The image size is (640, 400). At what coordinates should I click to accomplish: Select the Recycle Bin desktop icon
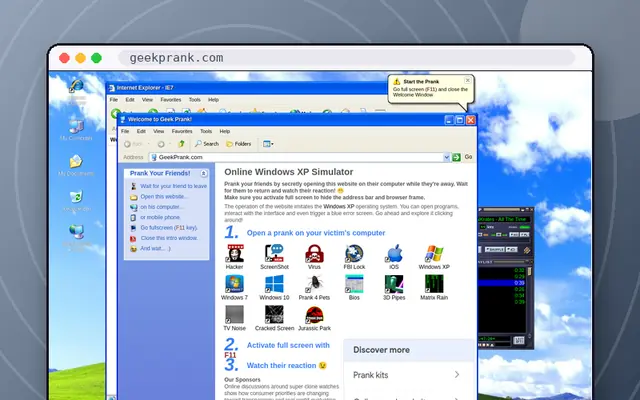(76, 200)
